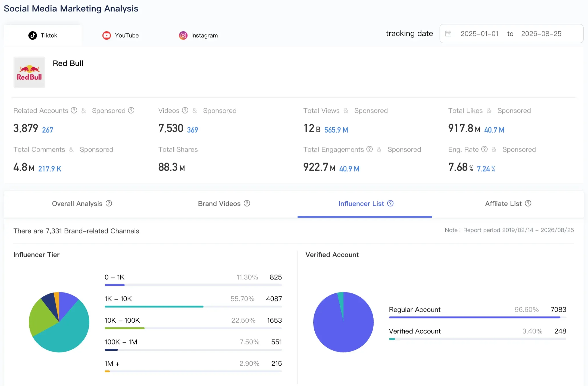Open help icon next to Related Accounts Sponsored
Image resolution: width=588 pixels, height=386 pixels.
(x=131, y=110)
